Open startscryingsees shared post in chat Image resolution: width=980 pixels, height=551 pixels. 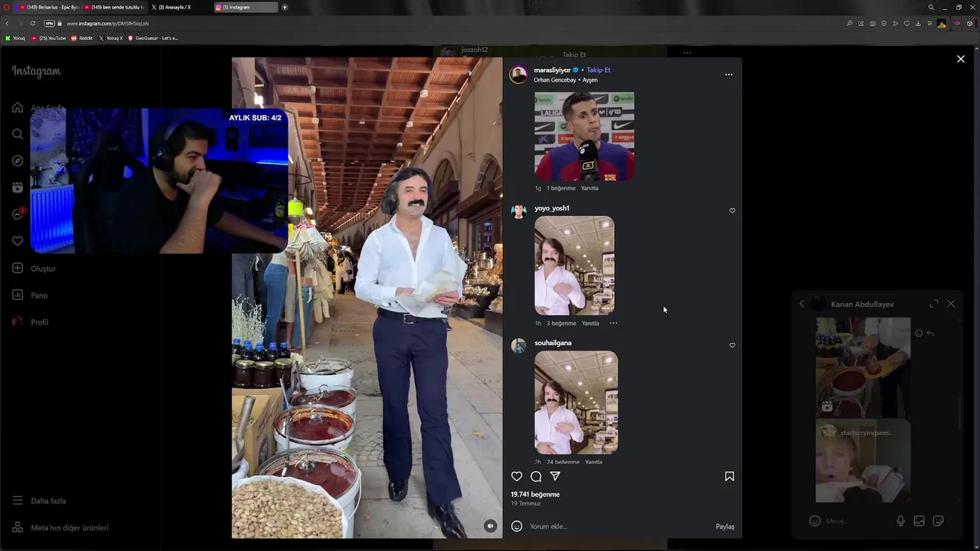(863, 461)
